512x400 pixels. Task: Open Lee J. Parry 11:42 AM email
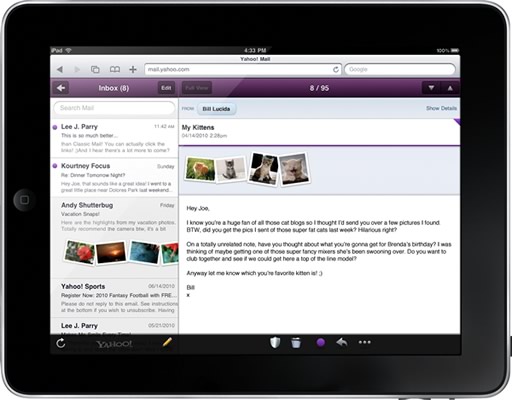[x=114, y=138]
